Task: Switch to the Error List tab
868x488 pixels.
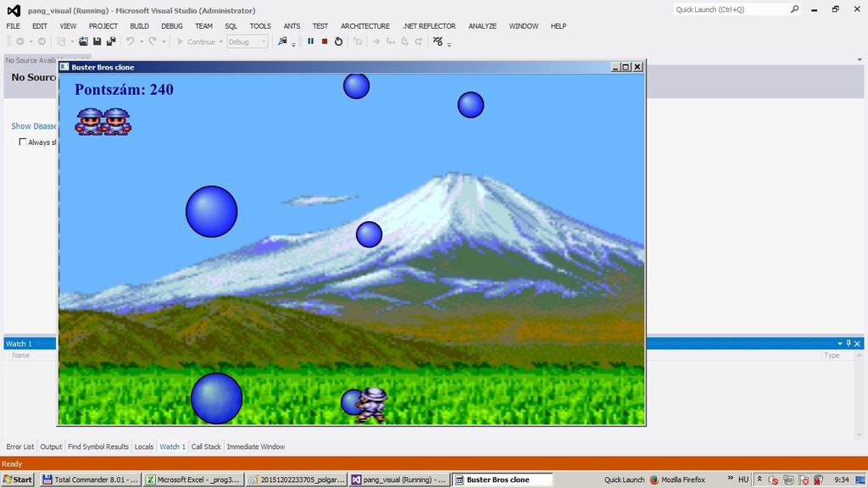Action: [x=20, y=446]
